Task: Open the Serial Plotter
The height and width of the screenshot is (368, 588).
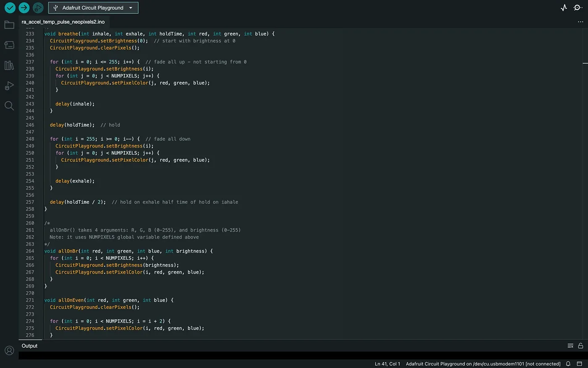Action: (x=564, y=8)
